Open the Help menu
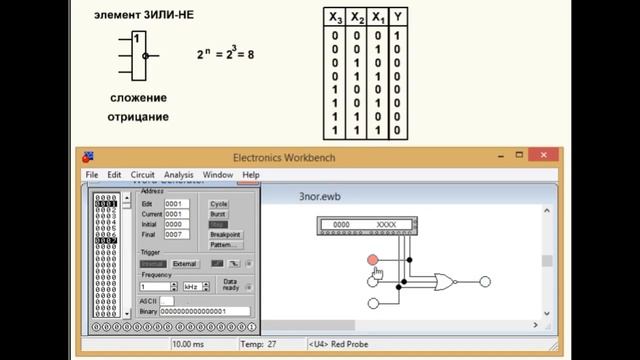Viewport: 640px width, 360px height. 251,175
